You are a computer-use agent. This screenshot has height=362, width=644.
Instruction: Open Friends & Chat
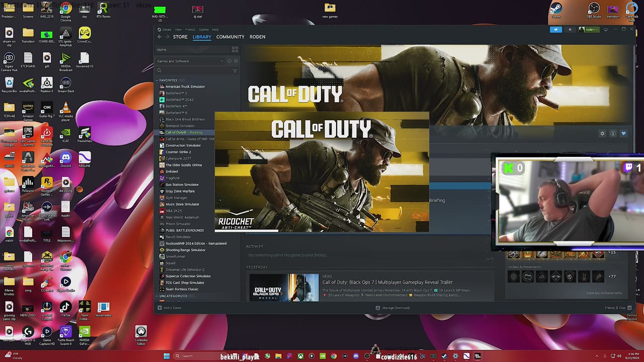click(617, 308)
